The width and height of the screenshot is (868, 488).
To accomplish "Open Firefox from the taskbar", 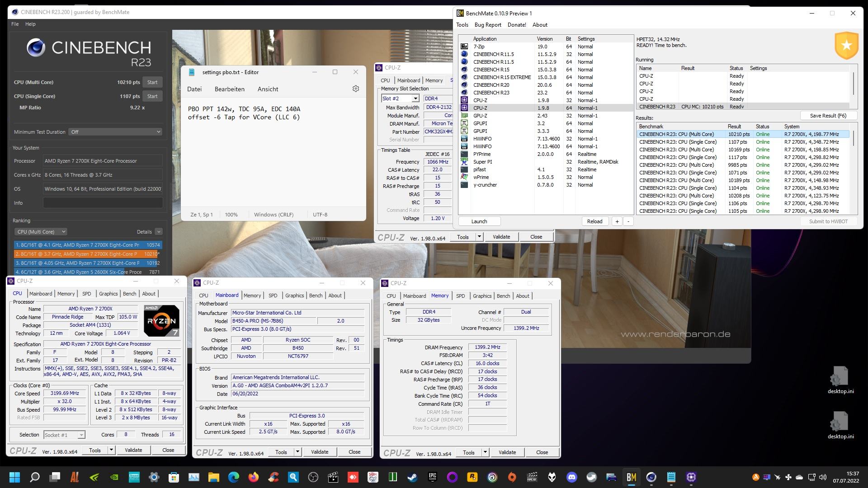I will [253, 477].
